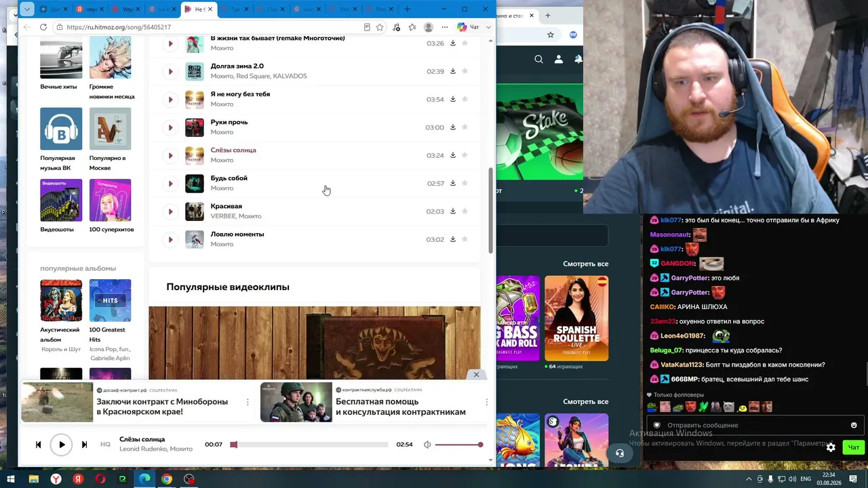The width and height of the screenshot is (868, 488).
Task: Skip to next track in player
Action: (84, 445)
